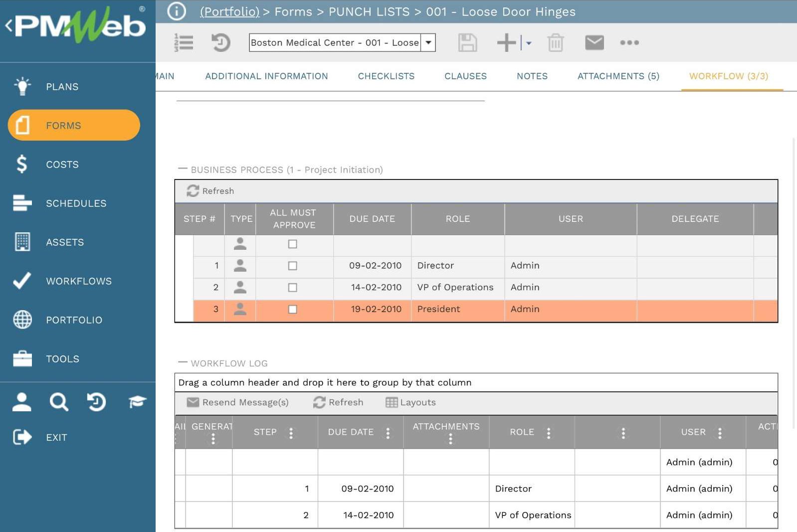Open the user profile icon in sidebar
This screenshot has height=532, width=797.
point(22,401)
